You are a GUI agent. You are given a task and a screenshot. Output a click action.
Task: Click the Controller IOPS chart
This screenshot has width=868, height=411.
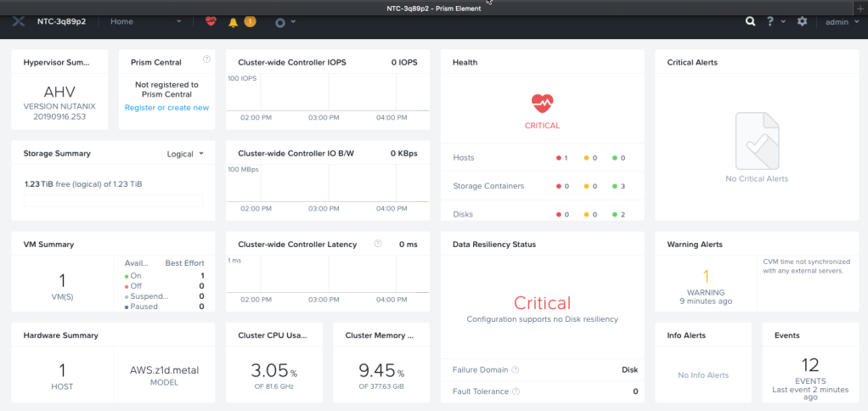pos(328,93)
